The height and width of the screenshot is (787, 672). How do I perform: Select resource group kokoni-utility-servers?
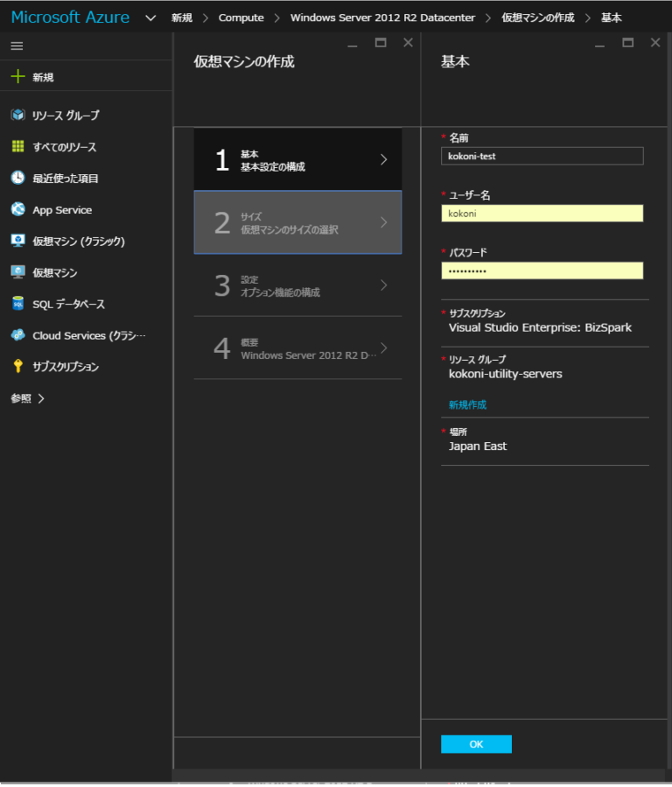tap(506, 374)
